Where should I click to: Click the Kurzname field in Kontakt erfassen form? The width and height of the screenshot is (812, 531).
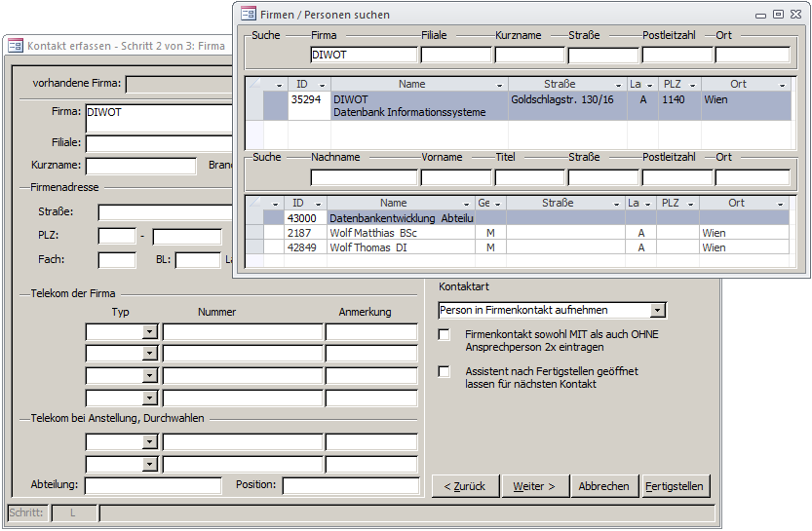click(140, 166)
